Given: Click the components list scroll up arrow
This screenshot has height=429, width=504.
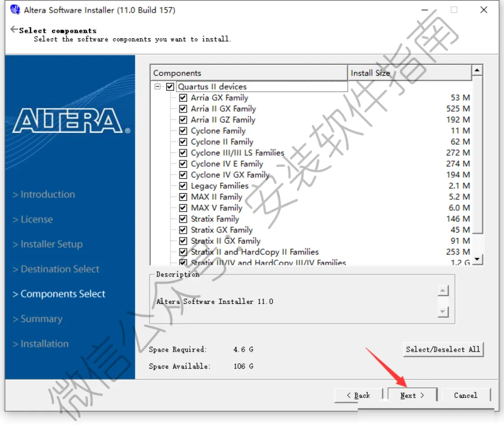Looking at the screenshot, I should [x=477, y=70].
